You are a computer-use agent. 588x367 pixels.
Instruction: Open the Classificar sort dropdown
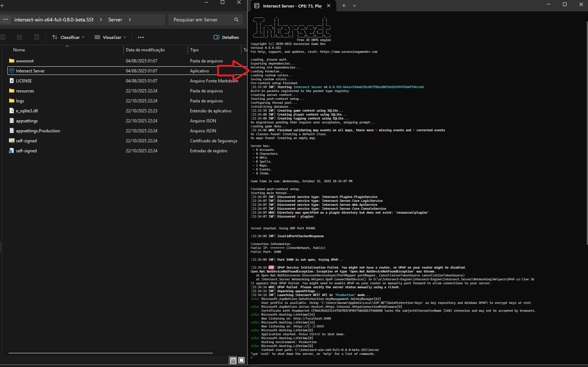(x=68, y=37)
